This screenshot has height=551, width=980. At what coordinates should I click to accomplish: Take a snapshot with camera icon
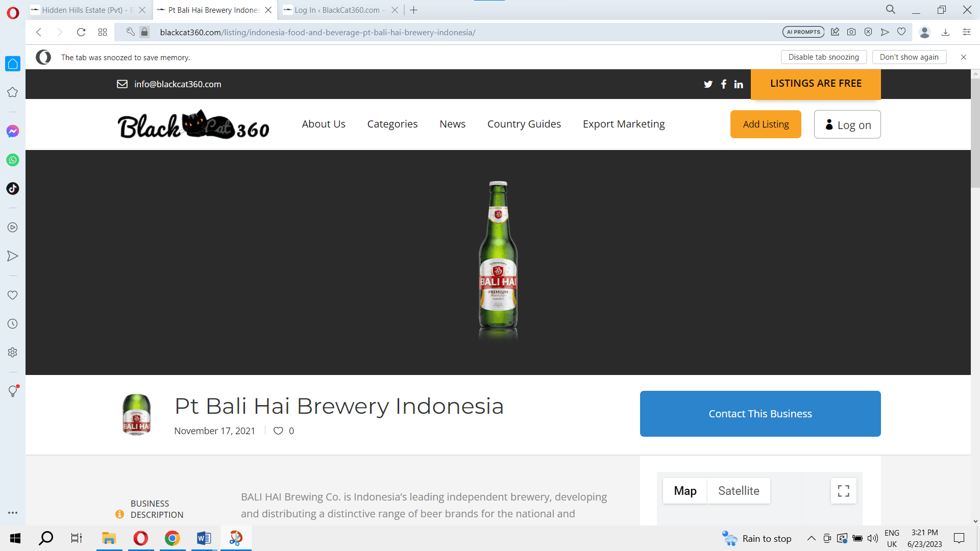pyautogui.click(x=851, y=32)
